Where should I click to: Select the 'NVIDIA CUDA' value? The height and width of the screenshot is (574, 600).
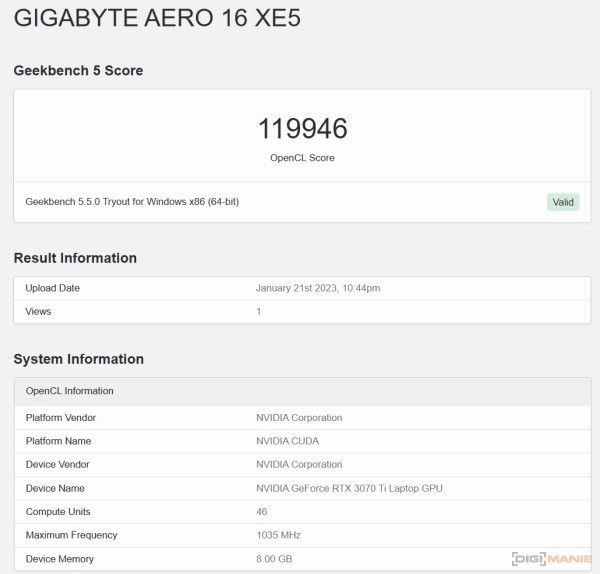point(287,441)
